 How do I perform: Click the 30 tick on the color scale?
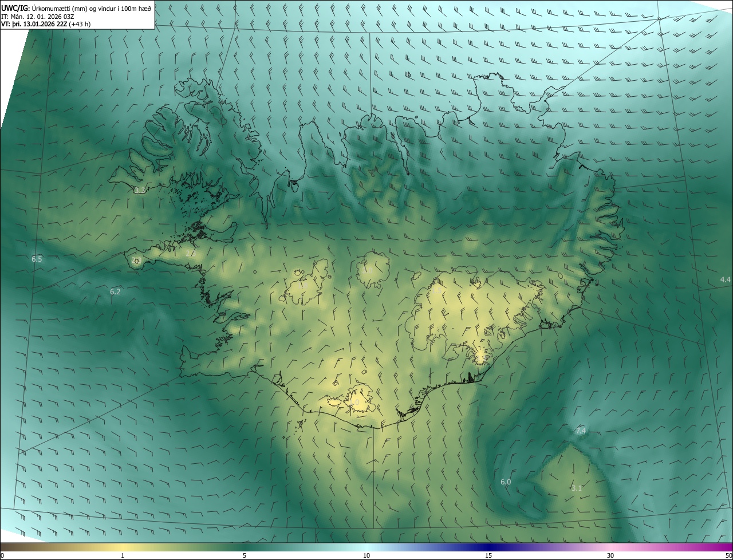click(x=610, y=555)
